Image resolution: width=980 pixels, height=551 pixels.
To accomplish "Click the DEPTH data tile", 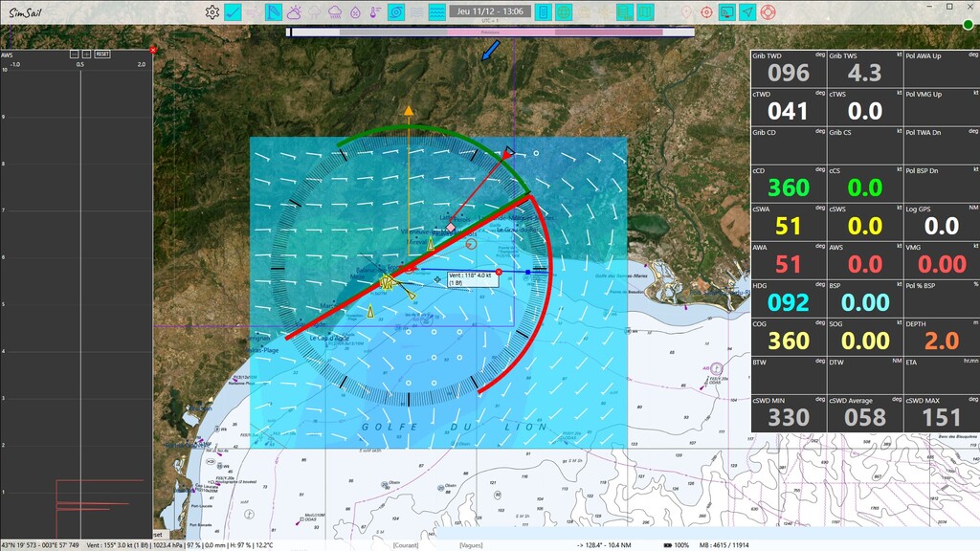I will (x=941, y=335).
